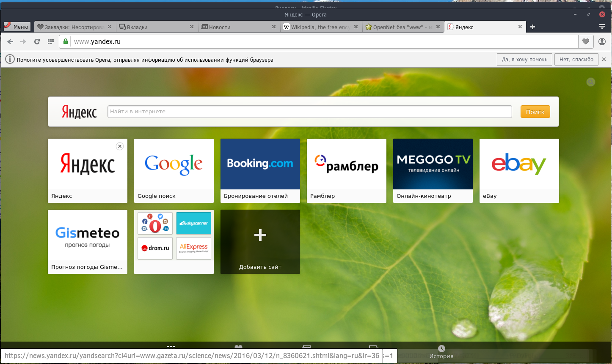Open the user account profile icon
Viewport: 612px width, 364px height.
[x=602, y=41]
